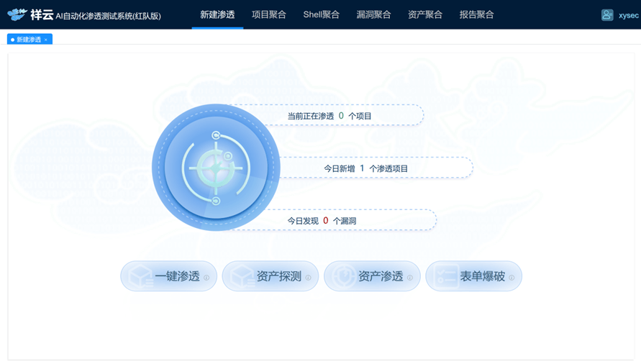The height and width of the screenshot is (364, 641).
Task: Click info icon beside 一键渗透
Action: click(206, 278)
